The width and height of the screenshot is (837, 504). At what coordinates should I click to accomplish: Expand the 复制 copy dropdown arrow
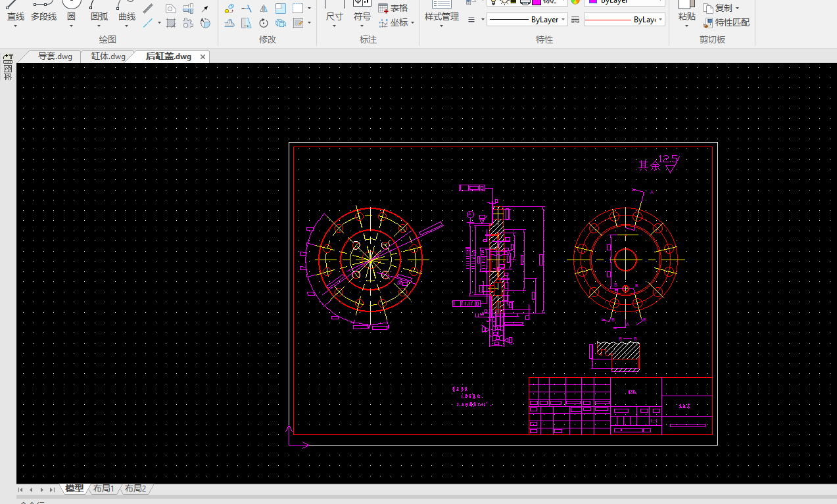tap(737, 9)
